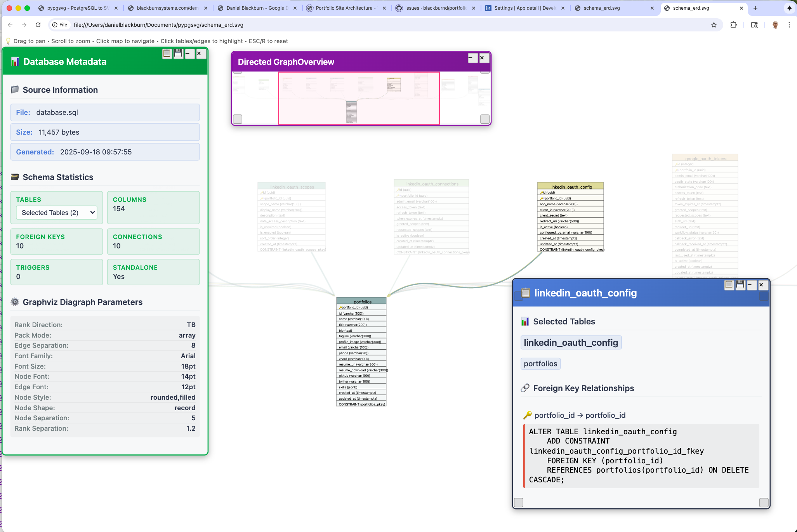Screen dimensions: 797x532
Task: Click linkedin_oauth_config tag under Selected Tables
Action: (x=571, y=343)
